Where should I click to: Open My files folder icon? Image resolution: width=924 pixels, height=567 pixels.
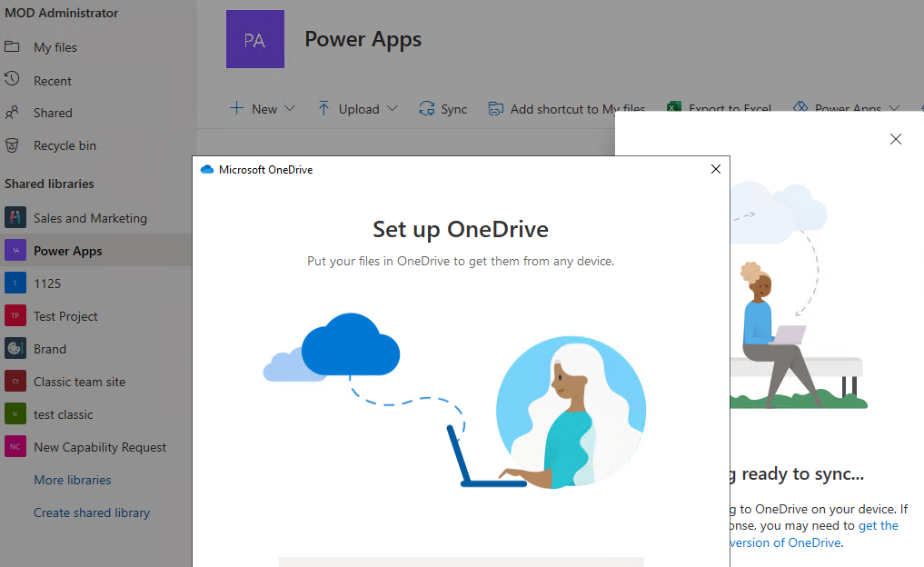[x=12, y=46]
